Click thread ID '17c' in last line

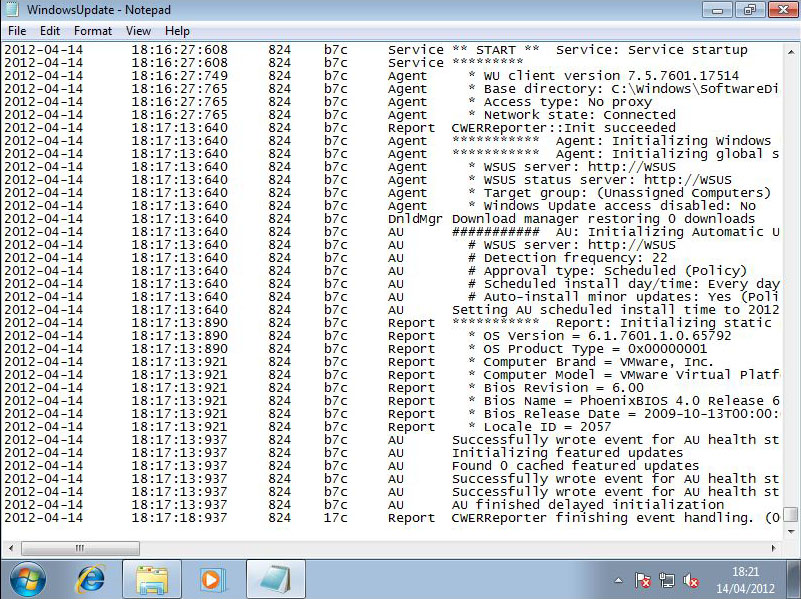point(336,518)
